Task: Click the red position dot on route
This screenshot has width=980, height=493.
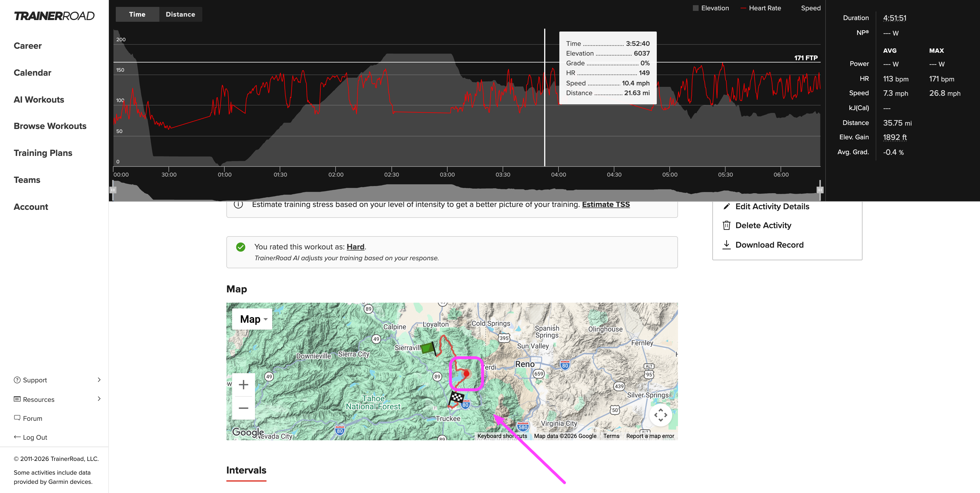Action: tap(467, 374)
